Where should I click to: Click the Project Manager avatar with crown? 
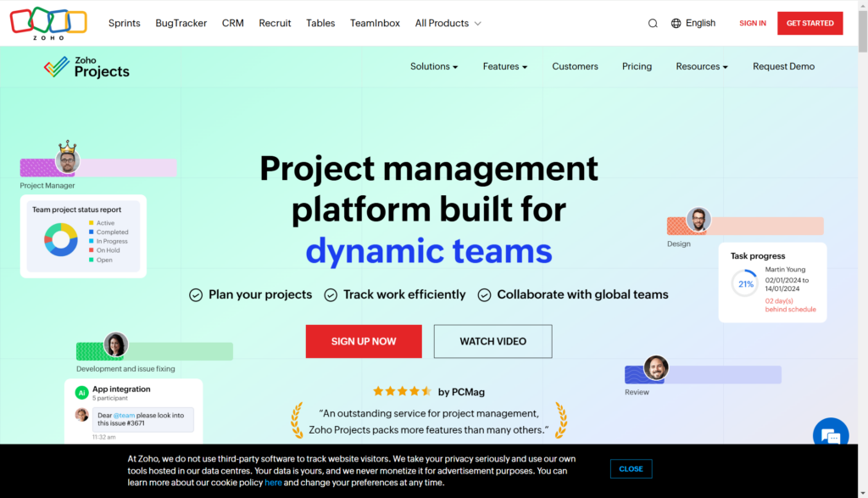coord(67,157)
